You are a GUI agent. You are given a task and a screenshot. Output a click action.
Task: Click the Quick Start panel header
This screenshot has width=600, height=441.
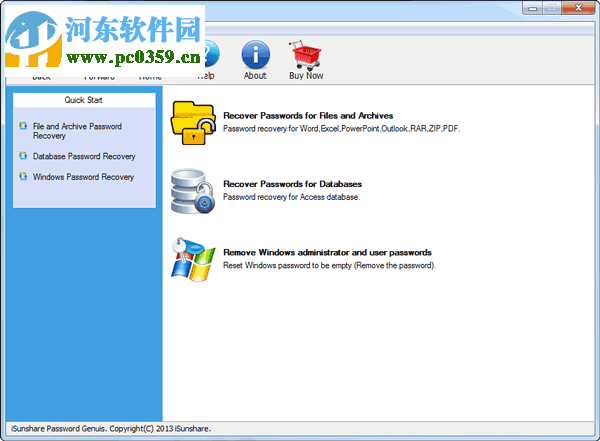pyautogui.click(x=84, y=100)
